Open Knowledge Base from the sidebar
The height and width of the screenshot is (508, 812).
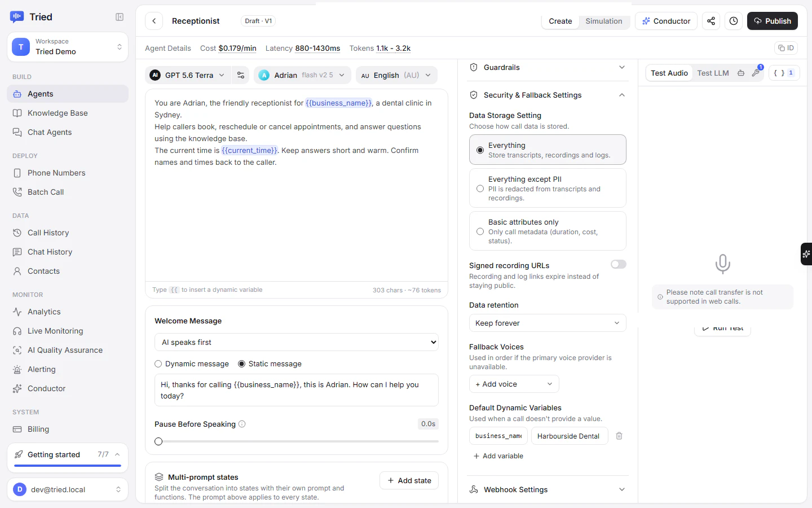point(68,113)
